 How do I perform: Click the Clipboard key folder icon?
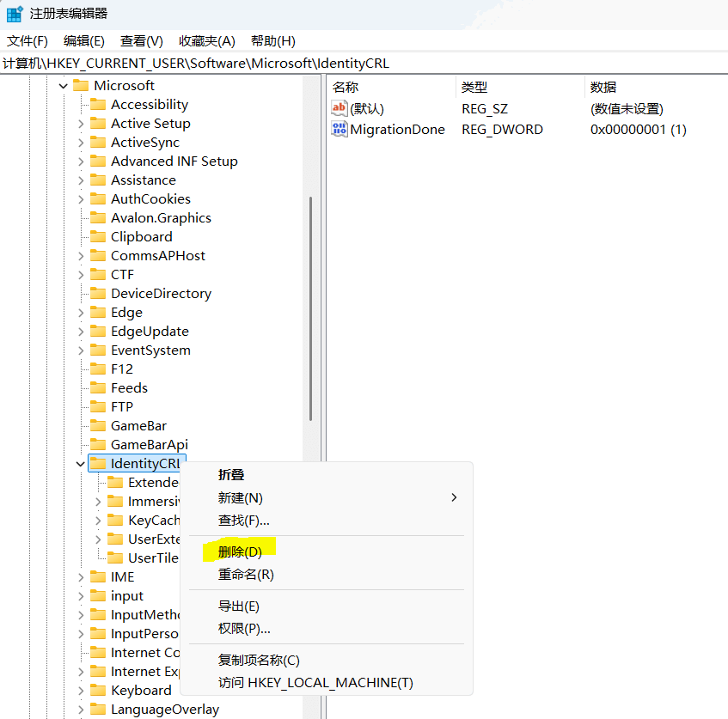tap(99, 237)
